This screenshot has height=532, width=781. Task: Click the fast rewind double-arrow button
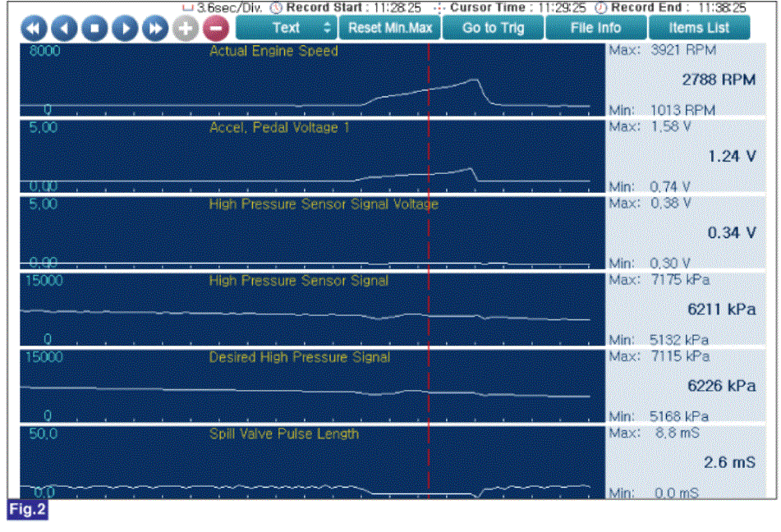click(x=34, y=28)
